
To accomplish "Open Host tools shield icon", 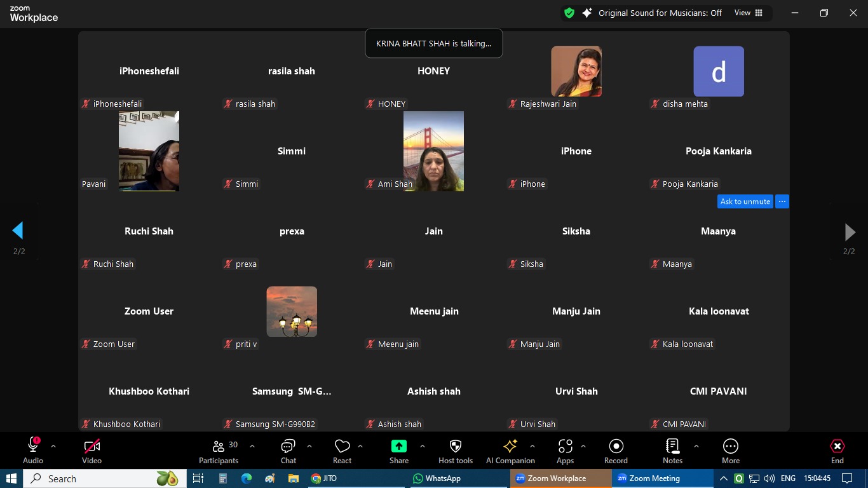I will tap(456, 451).
